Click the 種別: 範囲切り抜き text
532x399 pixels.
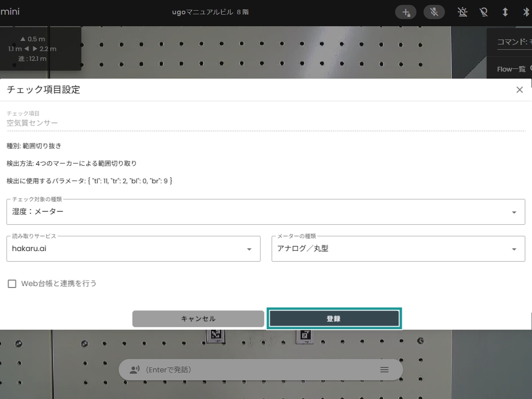34,146
